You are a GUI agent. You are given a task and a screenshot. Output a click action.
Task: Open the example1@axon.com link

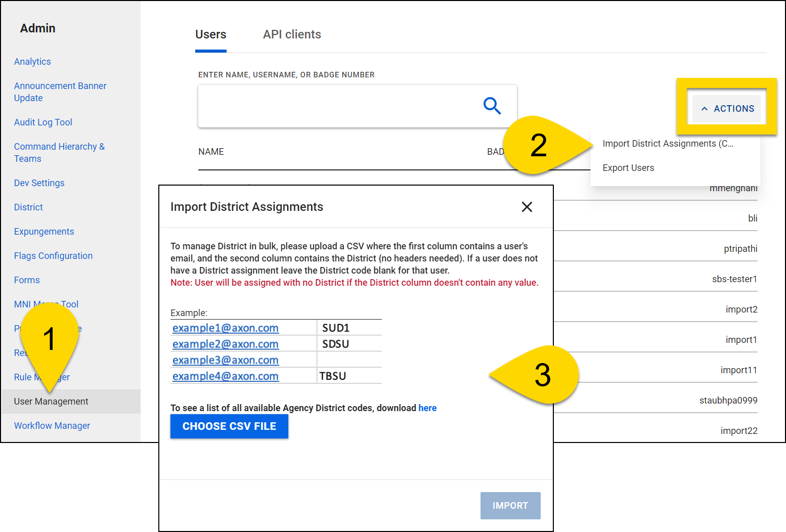click(x=225, y=328)
